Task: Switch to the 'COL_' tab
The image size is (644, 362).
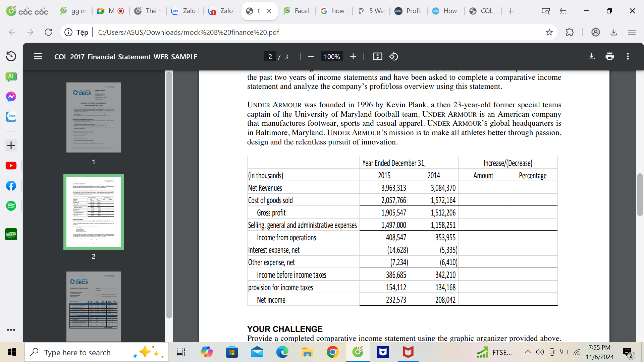Action: (483, 11)
